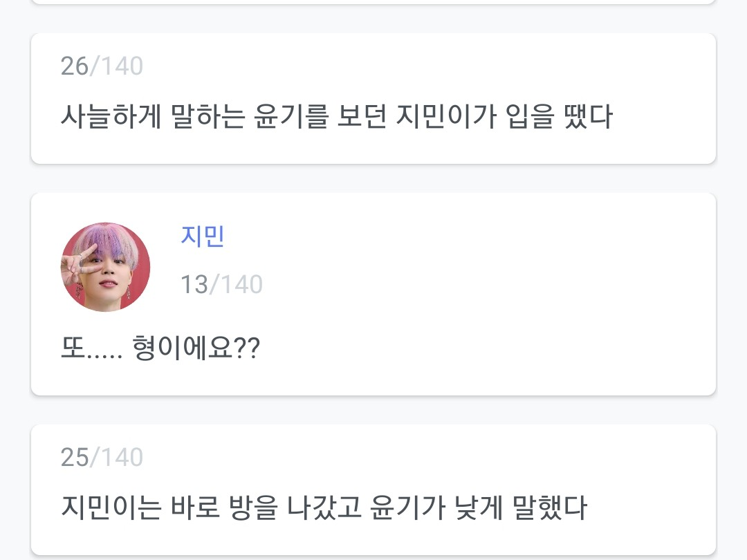
Task: Click the 26/140 character counter
Action: click(x=102, y=66)
